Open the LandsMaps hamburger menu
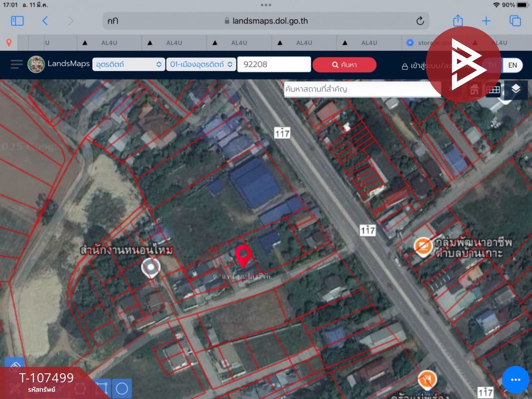The height and width of the screenshot is (399, 532). coord(16,65)
